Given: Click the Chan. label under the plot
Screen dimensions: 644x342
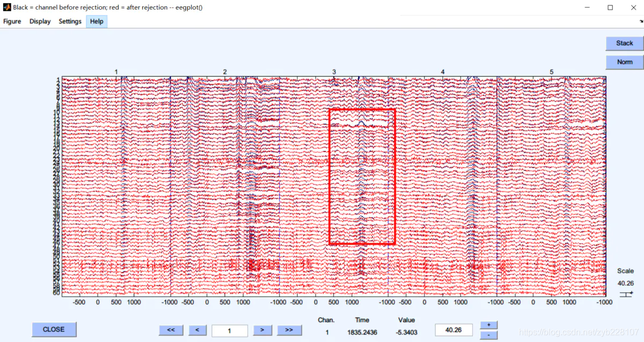Looking at the screenshot, I should pos(326,320).
